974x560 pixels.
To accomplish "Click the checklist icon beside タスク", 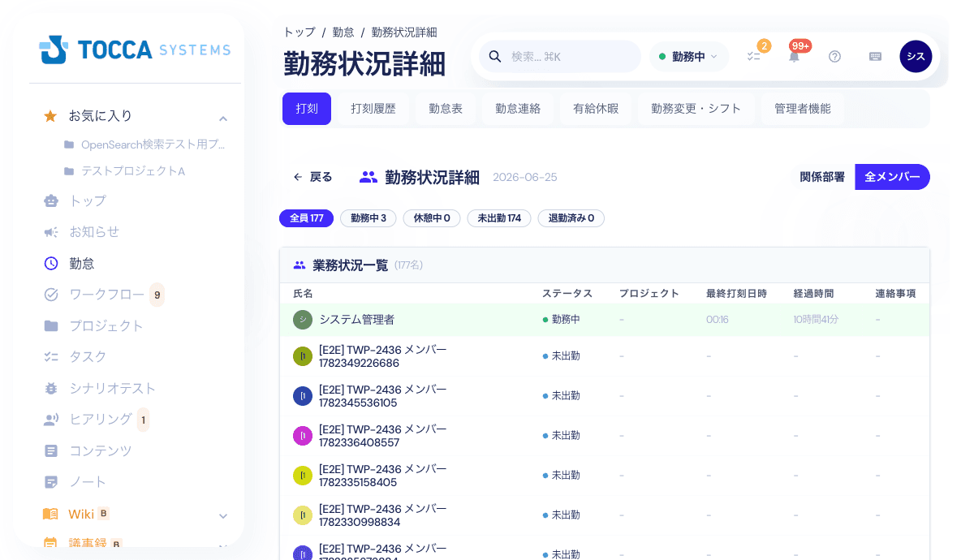I will pyautogui.click(x=51, y=357).
